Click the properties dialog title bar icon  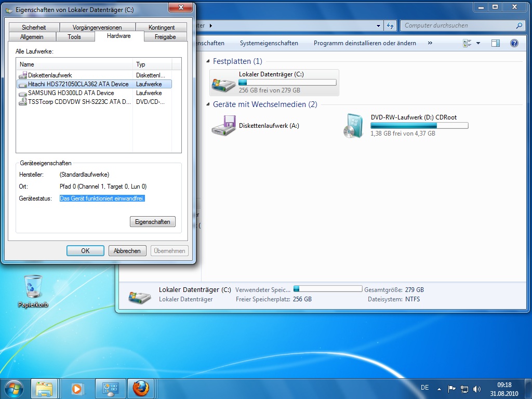tap(9, 10)
